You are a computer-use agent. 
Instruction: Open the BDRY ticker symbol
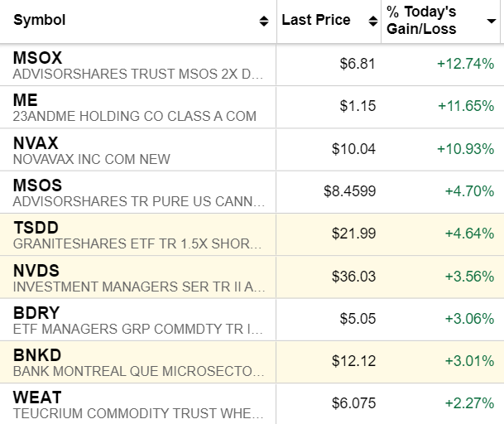tap(37, 312)
